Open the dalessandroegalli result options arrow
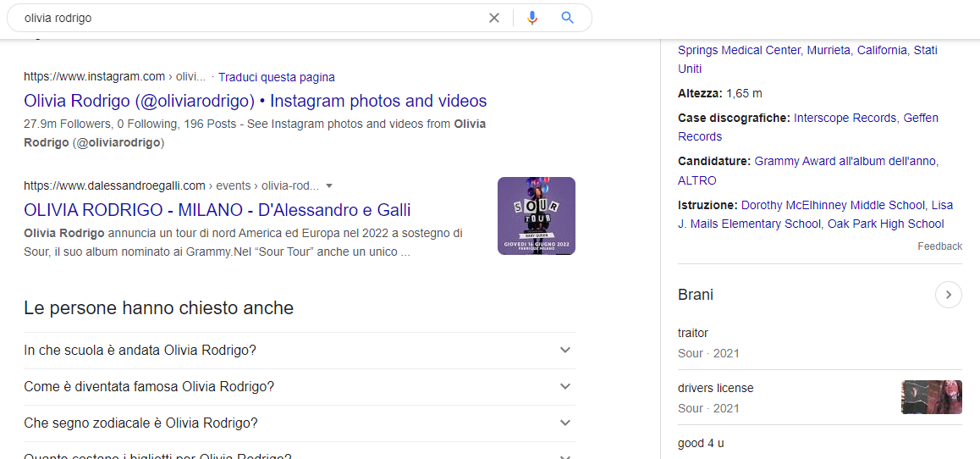The height and width of the screenshot is (459, 980). [329, 185]
